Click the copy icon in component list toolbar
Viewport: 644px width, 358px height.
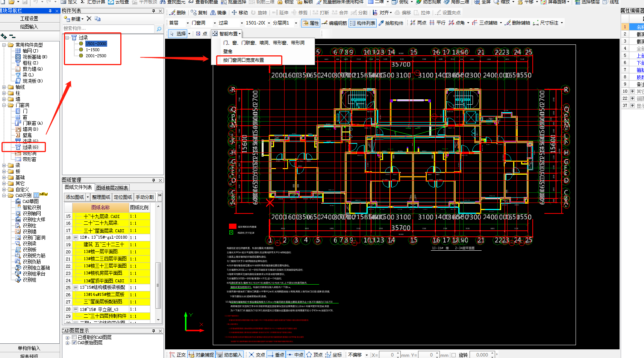[x=98, y=18]
